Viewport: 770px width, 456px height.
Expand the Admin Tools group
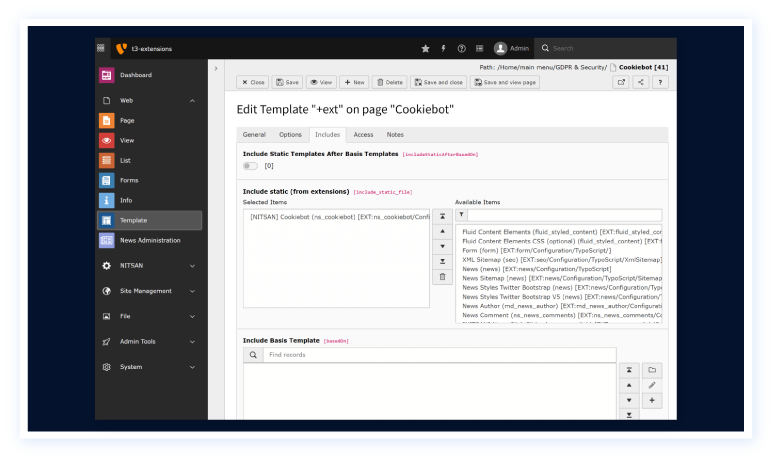point(192,342)
